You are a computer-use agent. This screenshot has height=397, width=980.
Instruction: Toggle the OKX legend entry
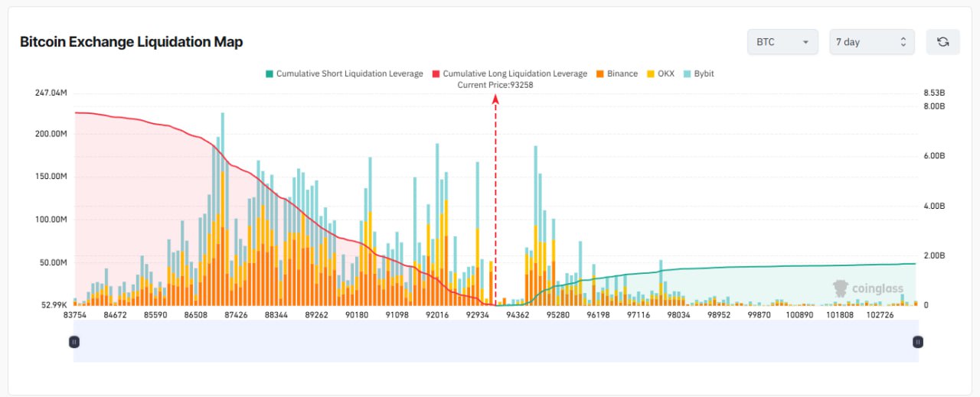[665, 73]
